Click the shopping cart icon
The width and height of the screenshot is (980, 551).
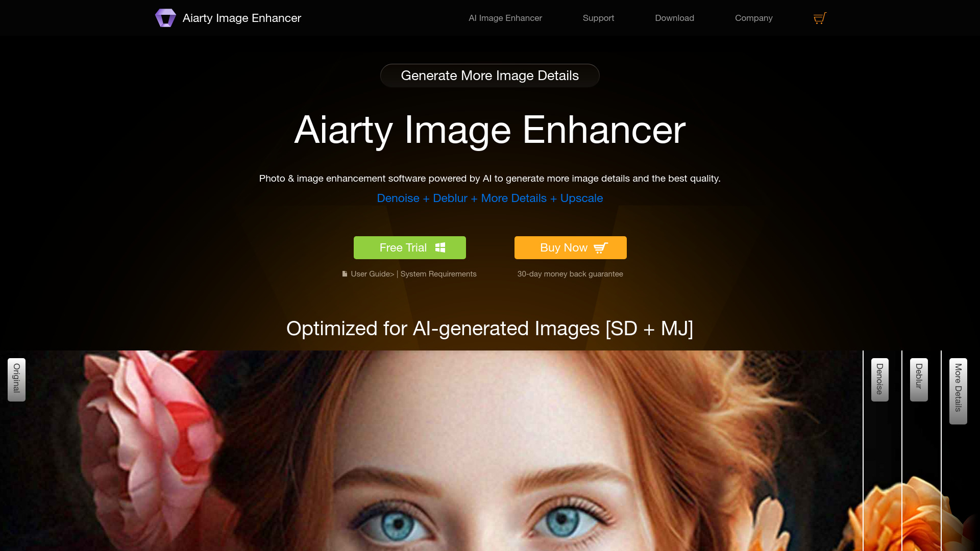click(820, 18)
